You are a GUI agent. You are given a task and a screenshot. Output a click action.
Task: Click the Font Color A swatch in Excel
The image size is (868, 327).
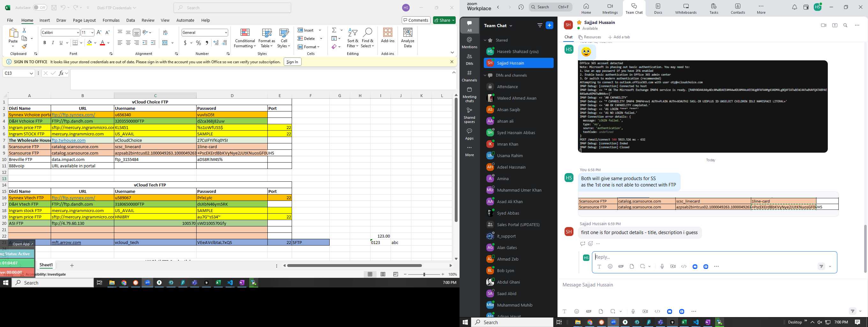click(x=102, y=43)
